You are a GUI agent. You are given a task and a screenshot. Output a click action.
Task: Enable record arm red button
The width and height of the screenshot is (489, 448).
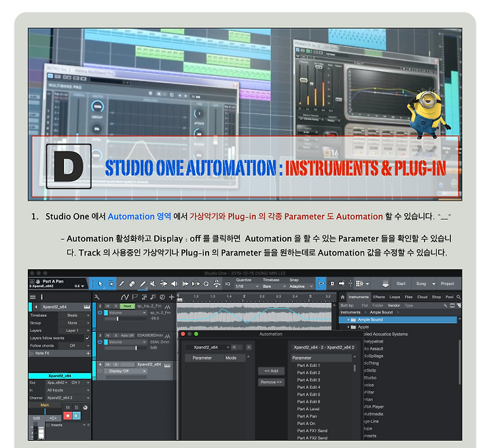coord(67,415)
